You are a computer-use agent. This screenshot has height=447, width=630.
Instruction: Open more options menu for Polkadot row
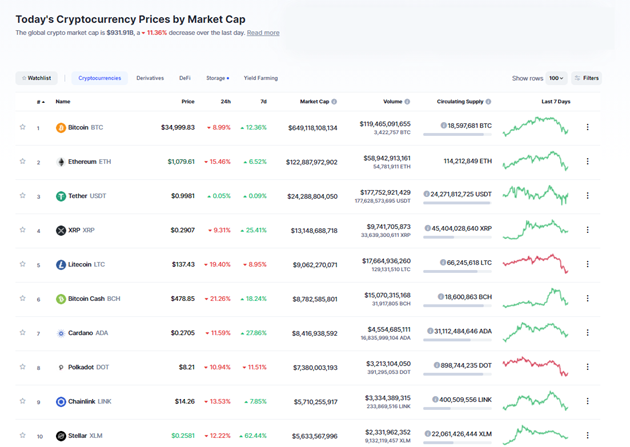click(587, 367)
